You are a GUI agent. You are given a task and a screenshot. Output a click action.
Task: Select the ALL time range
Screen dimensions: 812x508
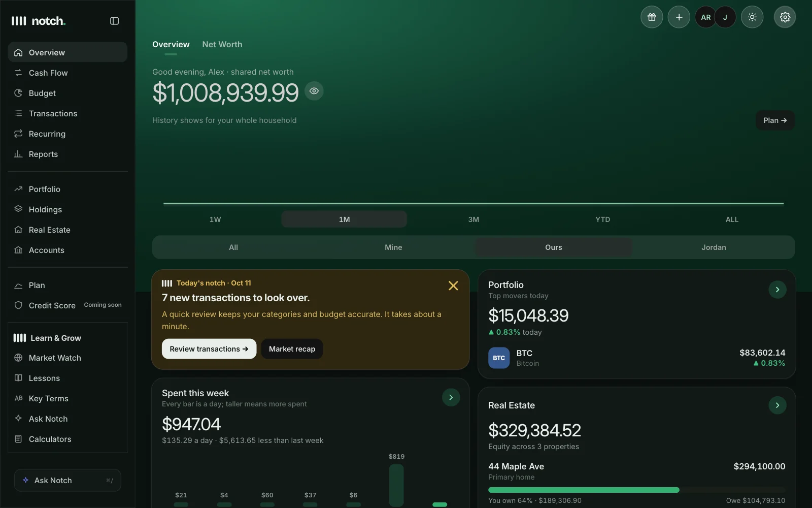click(x=732, y=219)
